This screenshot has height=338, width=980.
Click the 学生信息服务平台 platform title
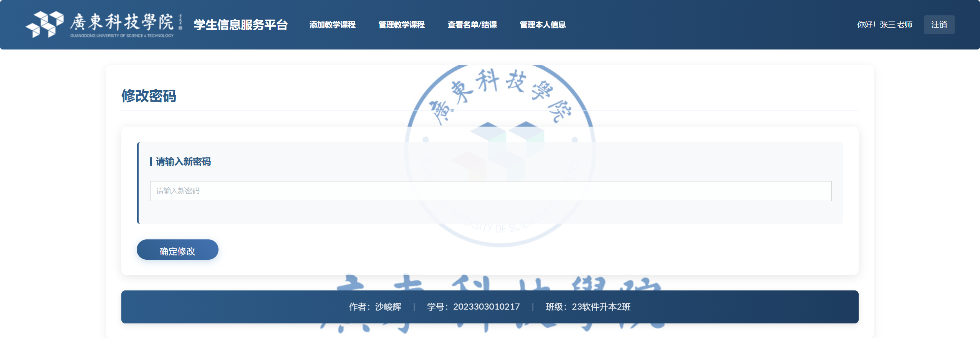[x=241, y=25]
